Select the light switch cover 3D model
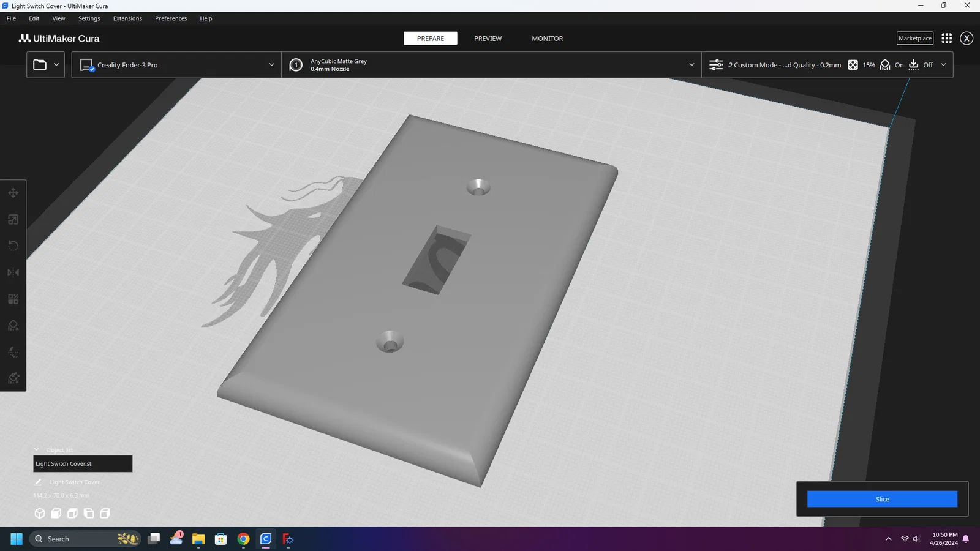 click(418, 300)
